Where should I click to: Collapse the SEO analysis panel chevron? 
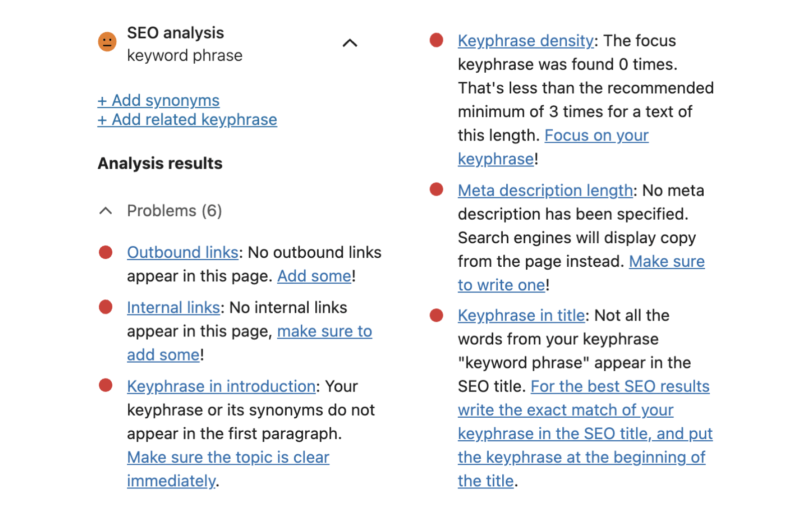click(x=350, y=43)
